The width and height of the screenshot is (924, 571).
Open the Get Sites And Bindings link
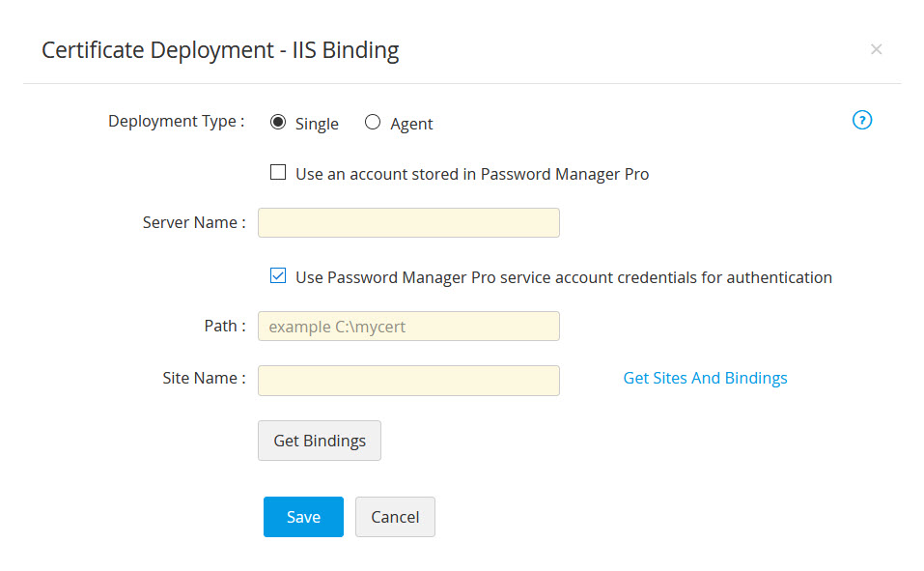click(x=705, y=378)
